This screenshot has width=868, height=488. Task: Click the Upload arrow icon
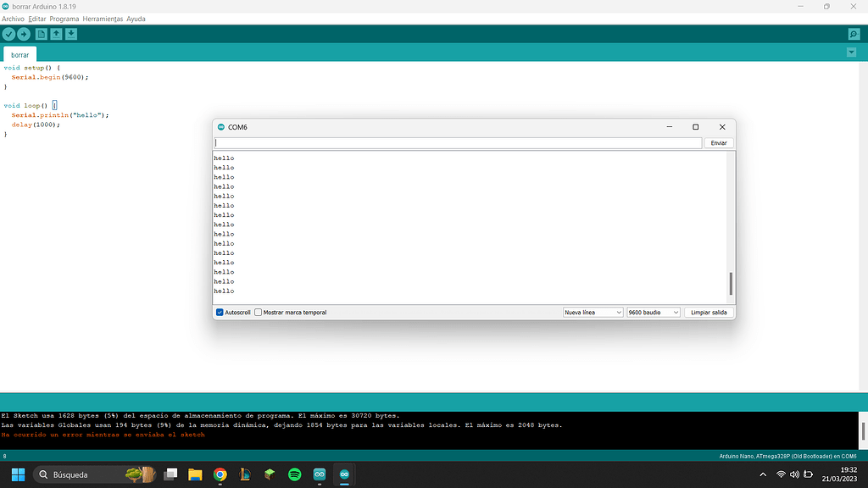click(25, 34)
